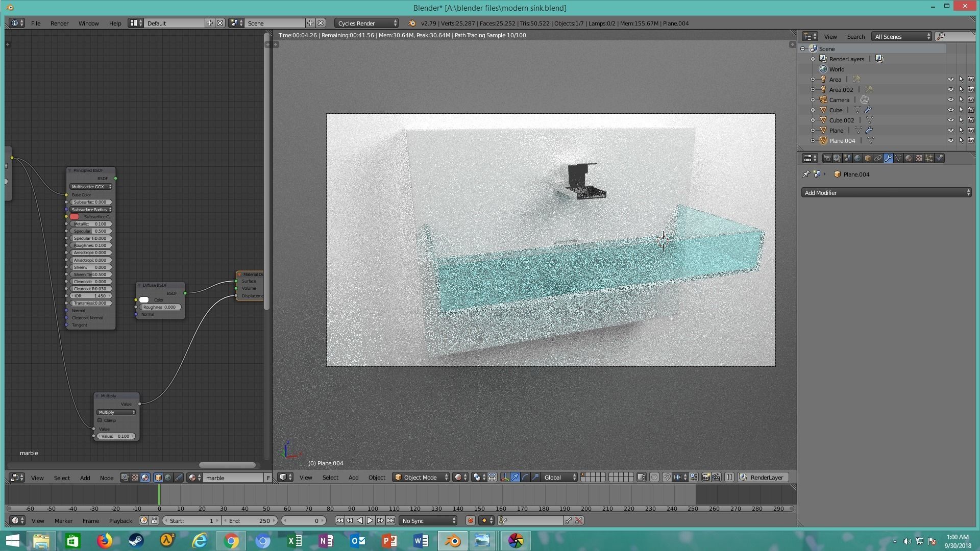This screenshot has height=551, width=980.
Task: Select the rotate manipulator arc icon
Action: (525, 477)
